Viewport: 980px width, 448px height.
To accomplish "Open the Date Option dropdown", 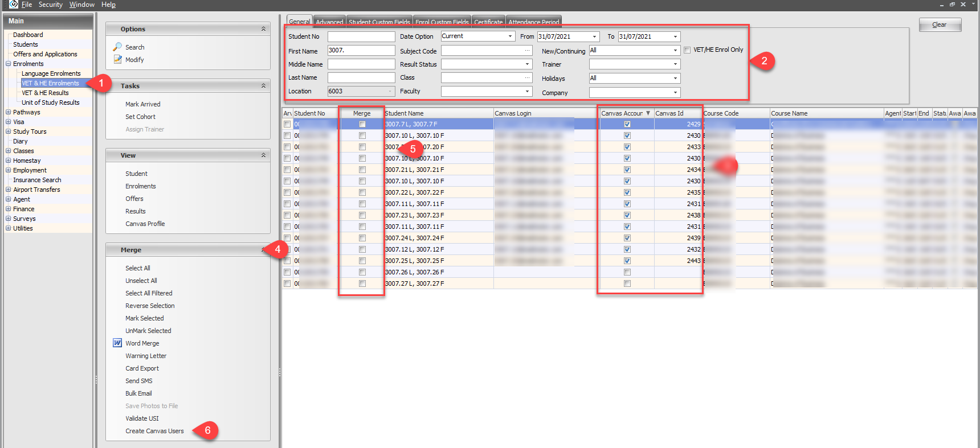I will (x=510, y=36).
